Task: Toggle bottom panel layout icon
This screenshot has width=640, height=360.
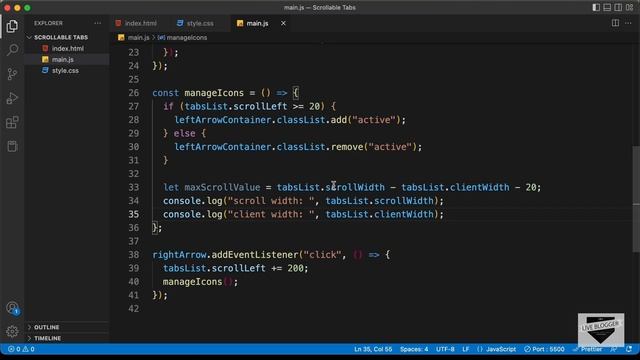Action: click(607, 7)
